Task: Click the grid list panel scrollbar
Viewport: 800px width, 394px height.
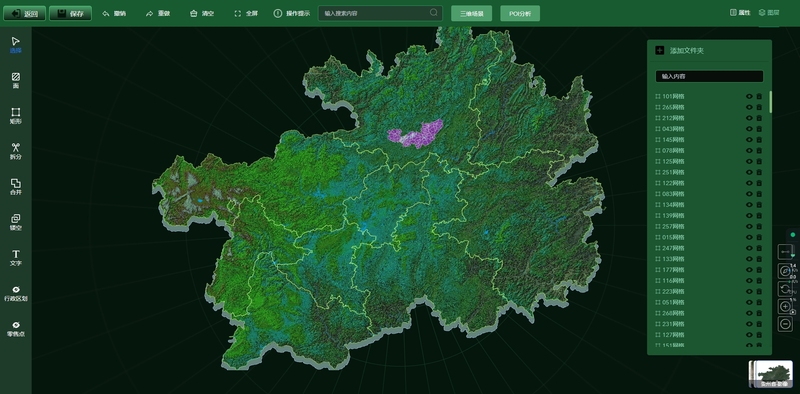Action: (x=770, y=102)
